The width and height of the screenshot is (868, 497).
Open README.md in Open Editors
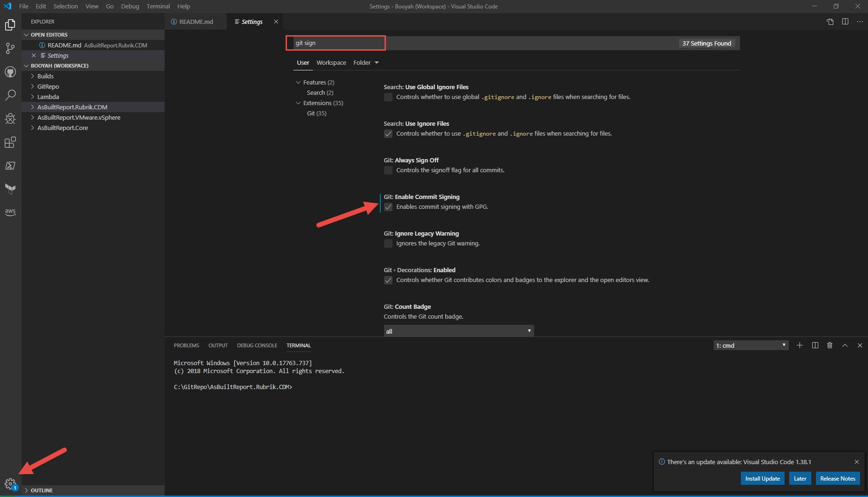(x=93, y=45)
